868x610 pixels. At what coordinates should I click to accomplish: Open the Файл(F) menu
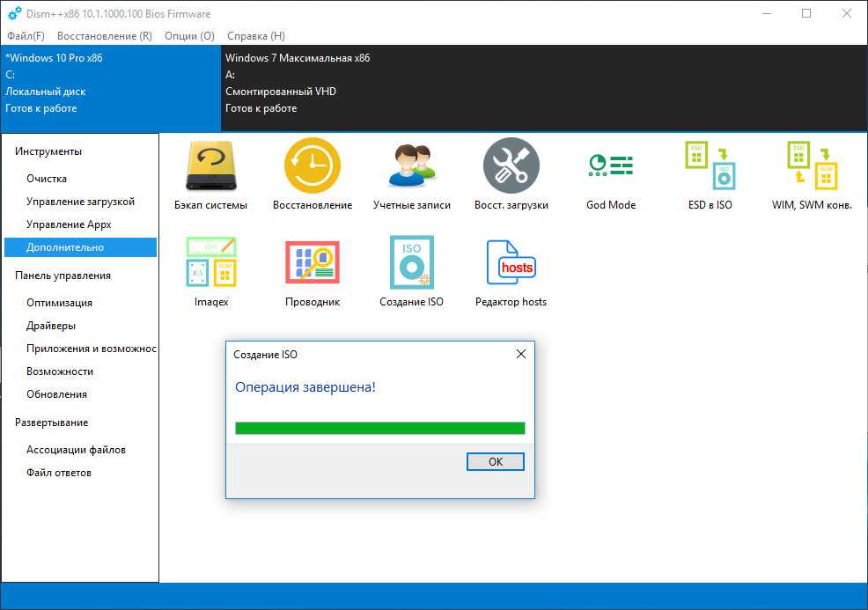[x=26, y=36]
